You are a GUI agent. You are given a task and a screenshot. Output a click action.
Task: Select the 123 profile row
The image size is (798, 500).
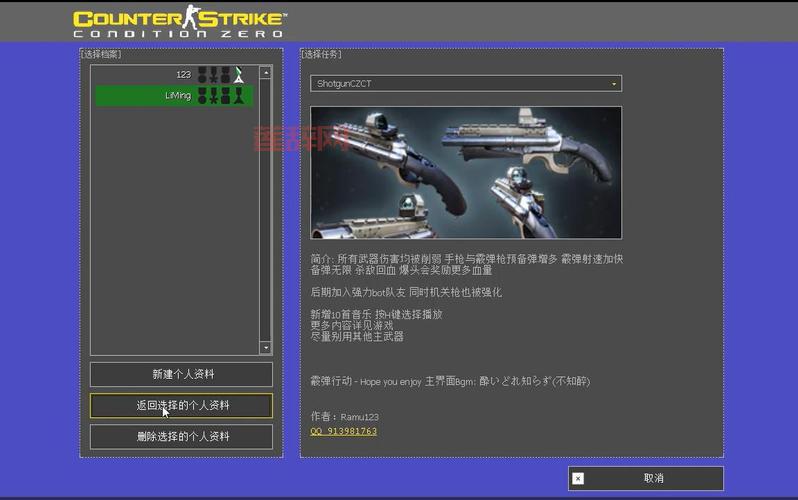[x=175, y=75]
